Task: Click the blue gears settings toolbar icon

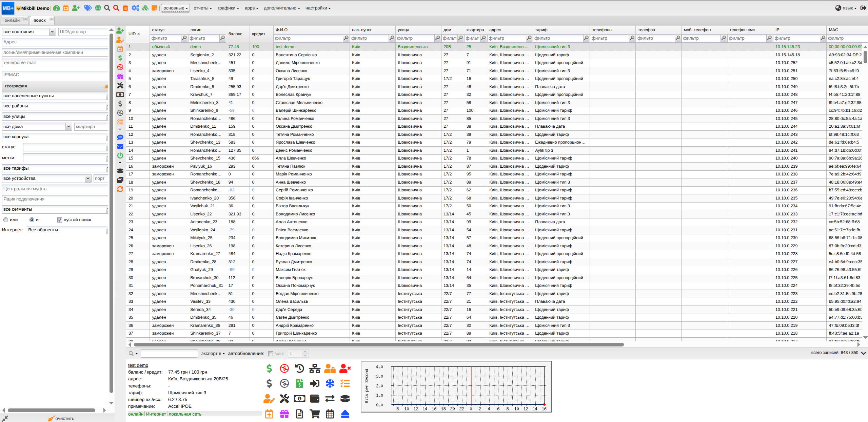Action: [x=135, y=8]
